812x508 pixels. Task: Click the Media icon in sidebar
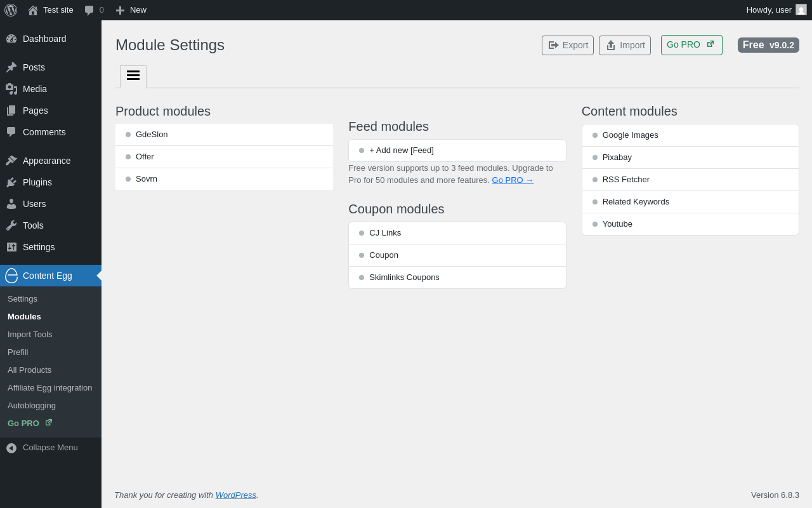(11, 89)
